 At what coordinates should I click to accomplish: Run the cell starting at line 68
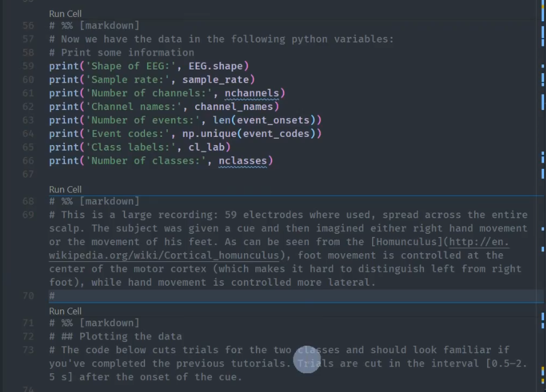coord(65,189)
